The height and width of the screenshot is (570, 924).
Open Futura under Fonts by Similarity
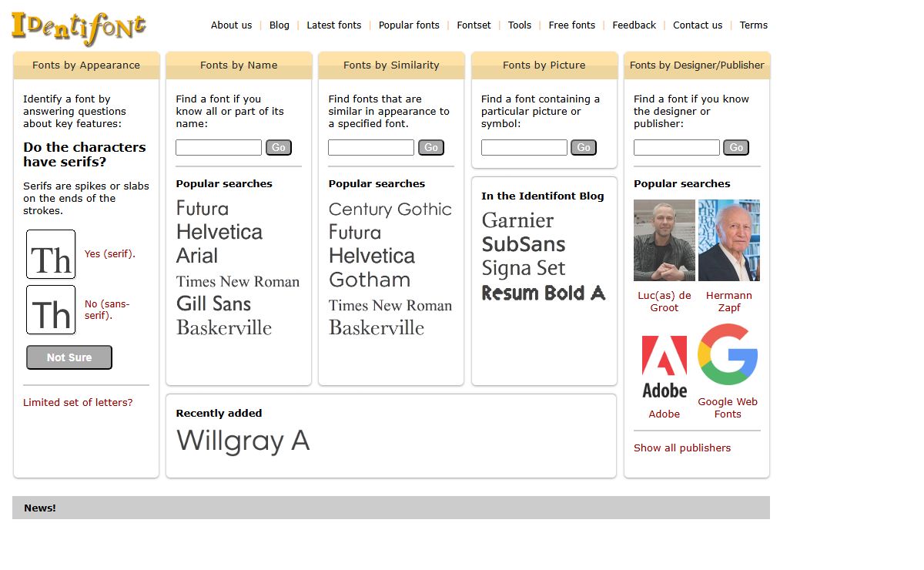[x=355, y=232]
